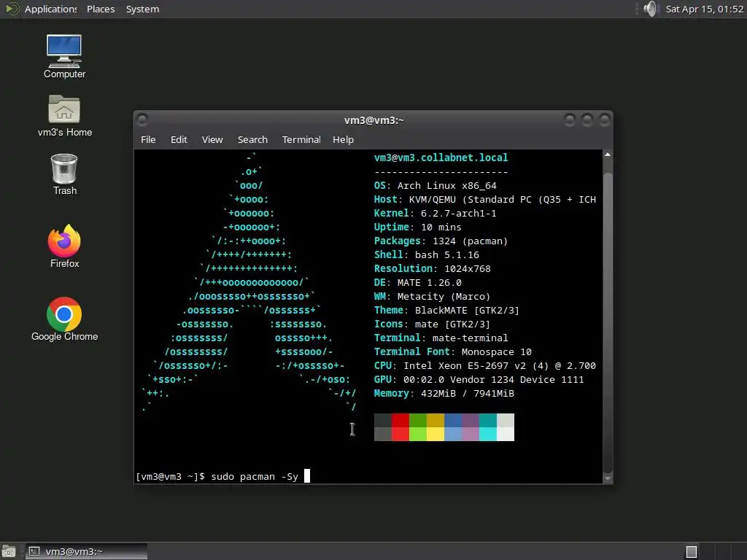Open the terminal Search menu
747x560 pixels.
coord(252,139)
